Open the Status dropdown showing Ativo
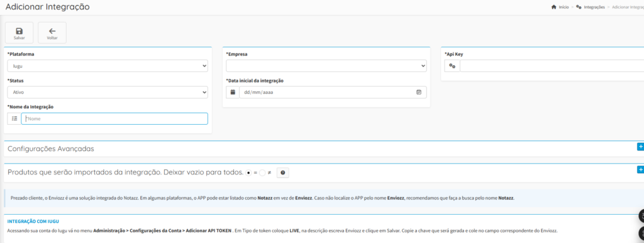 [x=108, y=93]
